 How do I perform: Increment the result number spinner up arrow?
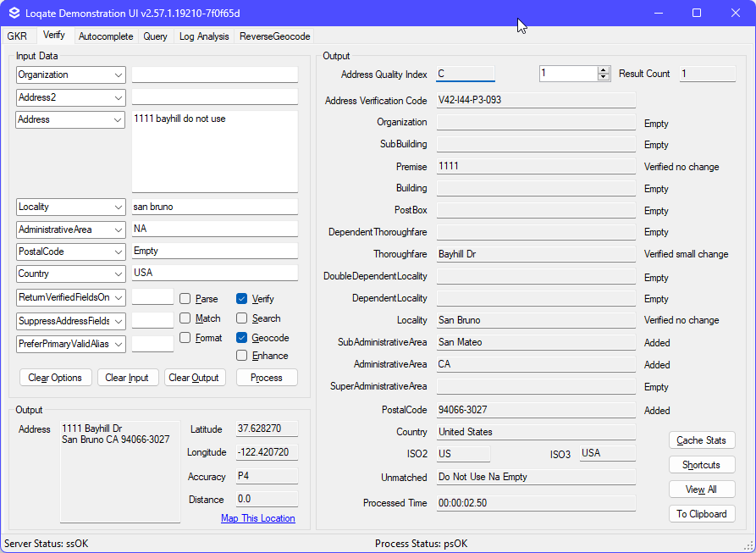pyautogui.click(x=604, y=70)
